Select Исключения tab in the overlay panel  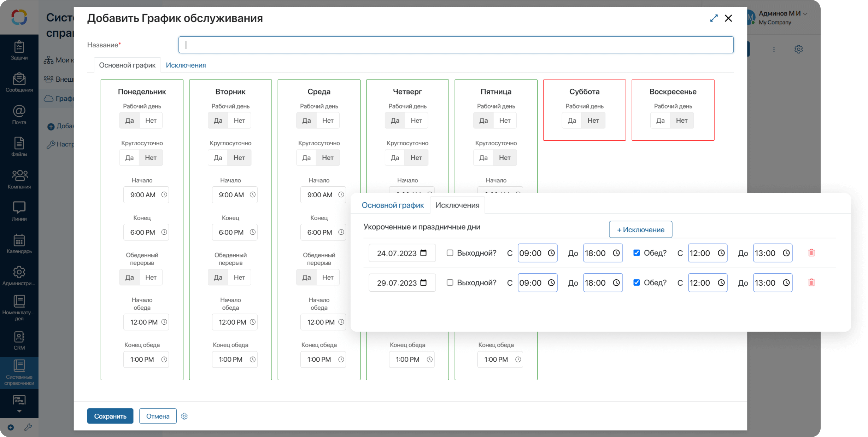(457, 205)
